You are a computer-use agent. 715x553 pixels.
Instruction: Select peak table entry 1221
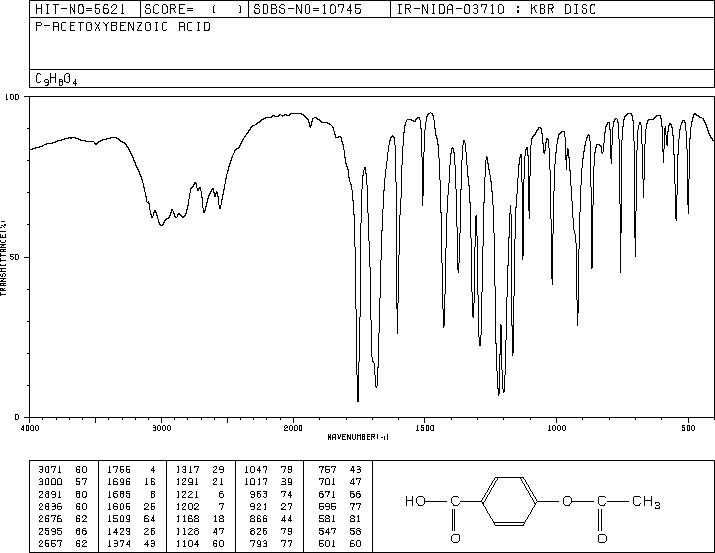click(187, 494)
